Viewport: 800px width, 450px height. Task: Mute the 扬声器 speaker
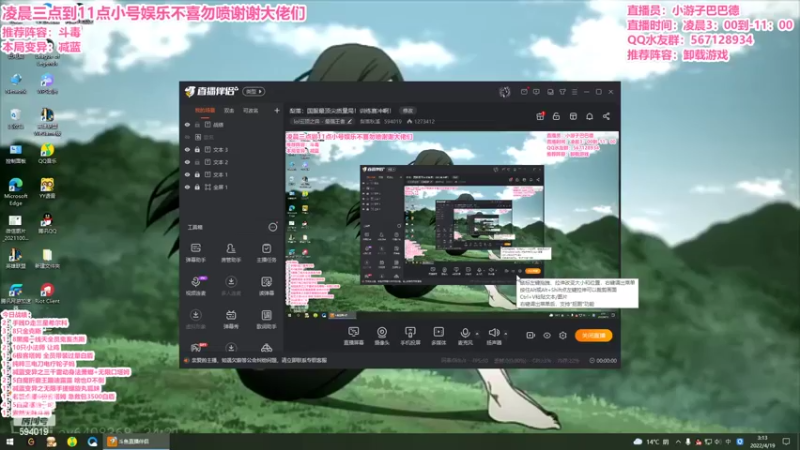pos(493,336)
